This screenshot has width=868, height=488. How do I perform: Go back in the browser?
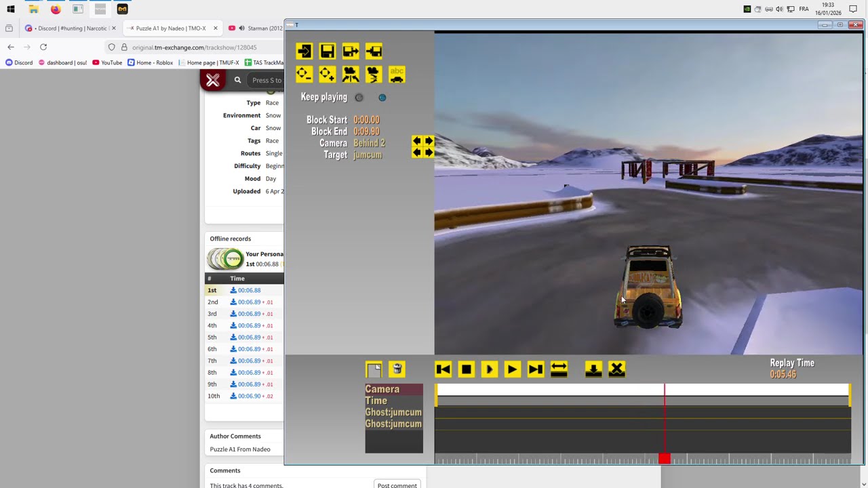10,47
